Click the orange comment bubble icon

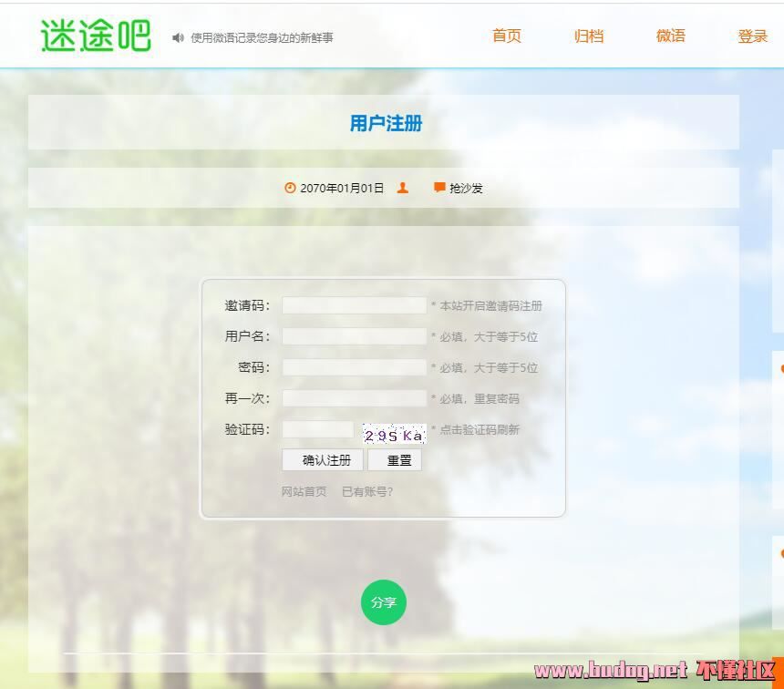tap(439, 188)
